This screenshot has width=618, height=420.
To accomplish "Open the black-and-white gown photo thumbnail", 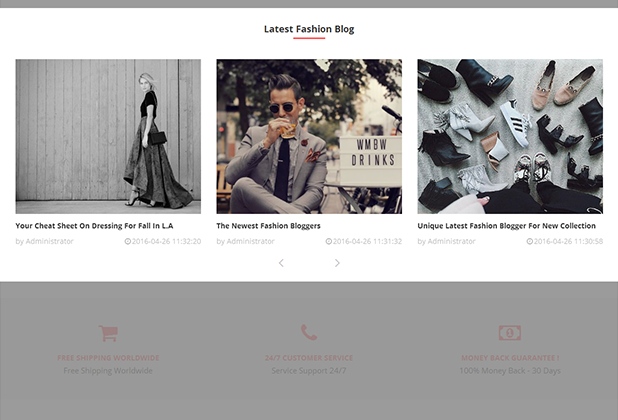I will tap(108, 136).
